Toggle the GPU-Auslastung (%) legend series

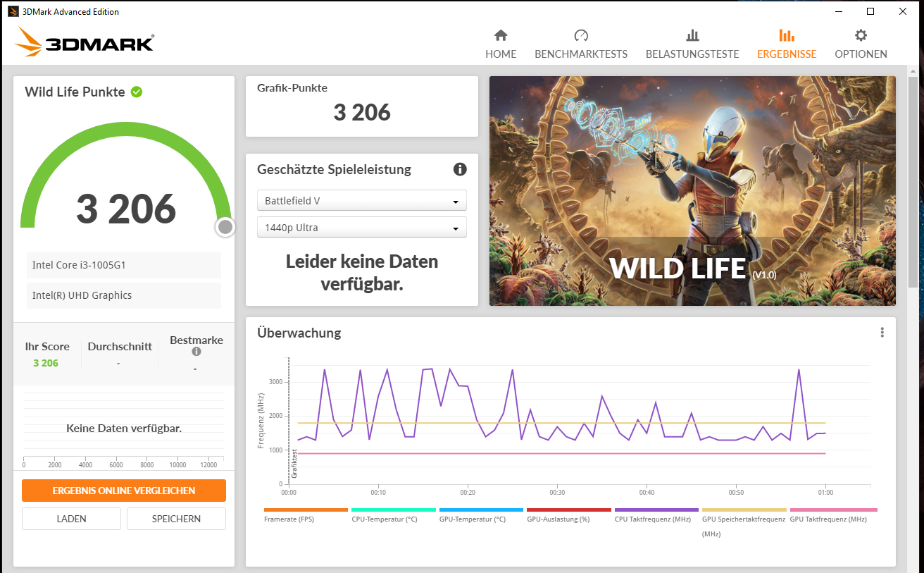tap(569, 515)
